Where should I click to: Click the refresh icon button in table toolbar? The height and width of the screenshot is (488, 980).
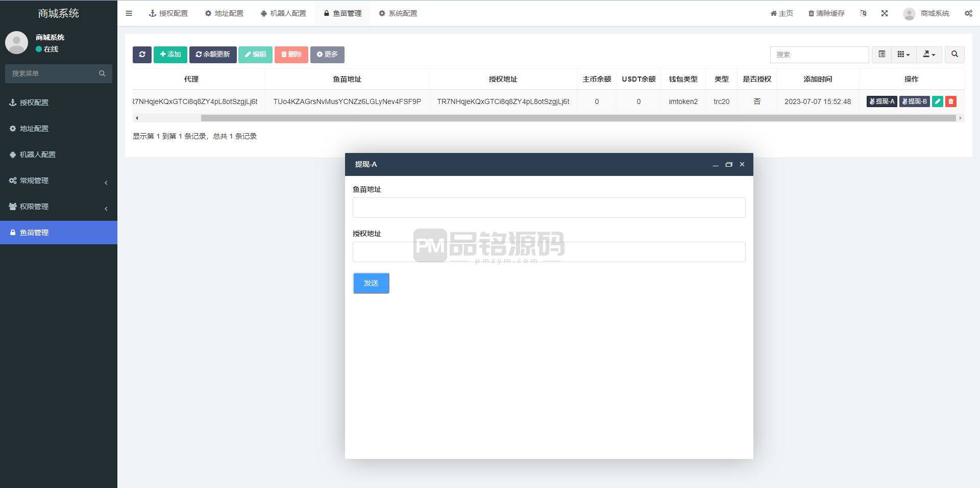pyautogui.click(x=142, y=55)
